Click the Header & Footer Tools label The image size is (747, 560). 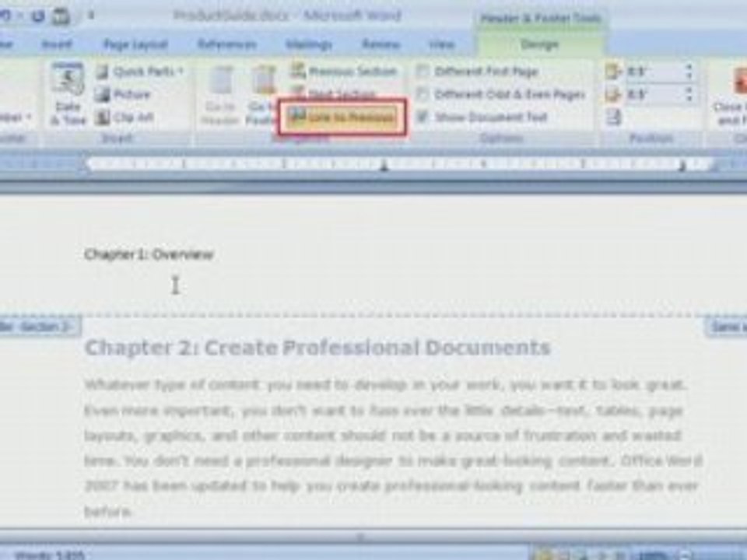point(541,18)
